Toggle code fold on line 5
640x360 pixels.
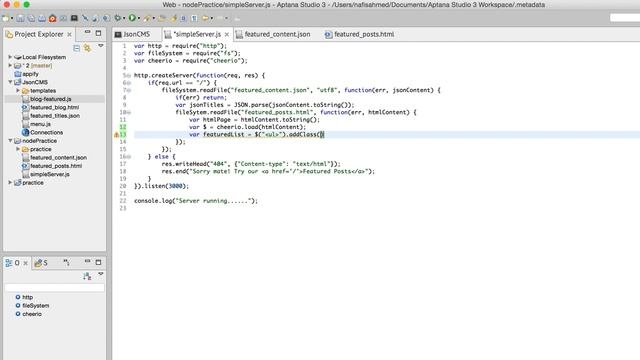pyautogui.click(x=129, y=76)
